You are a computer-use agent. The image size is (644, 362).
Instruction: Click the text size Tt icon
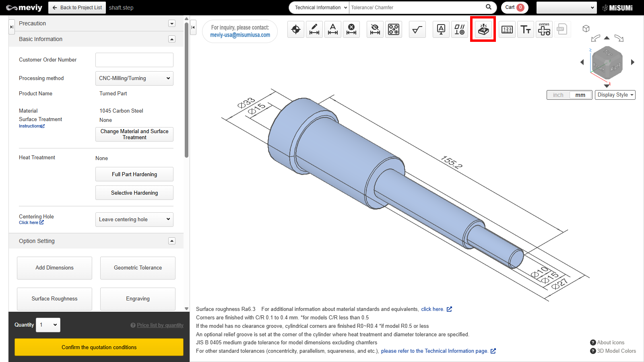(x=526, y=29)
